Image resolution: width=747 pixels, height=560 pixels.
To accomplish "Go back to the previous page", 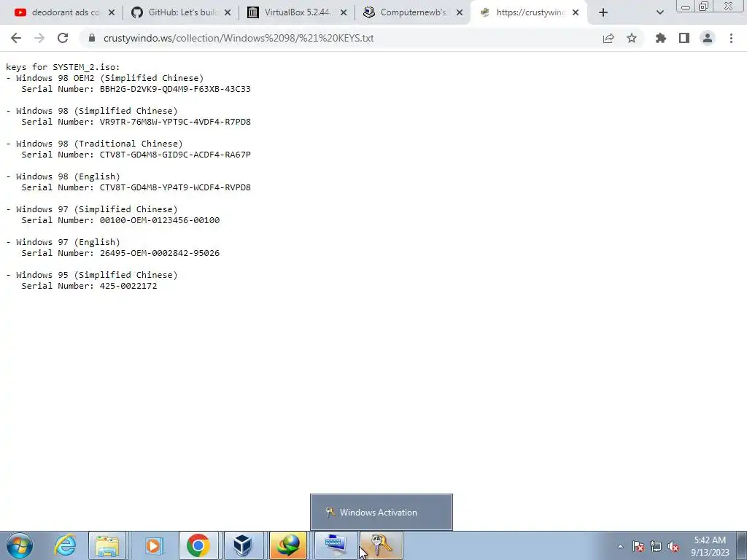I will 16,38.
